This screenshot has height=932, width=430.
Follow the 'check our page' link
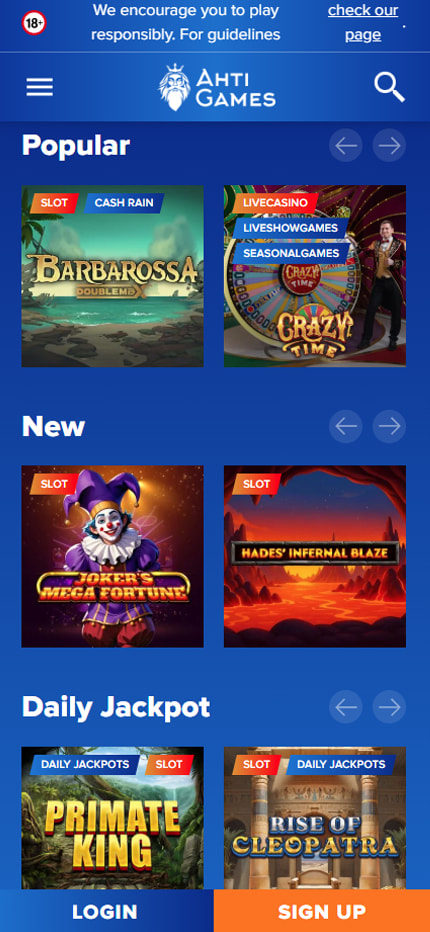[x=363, y=23]
